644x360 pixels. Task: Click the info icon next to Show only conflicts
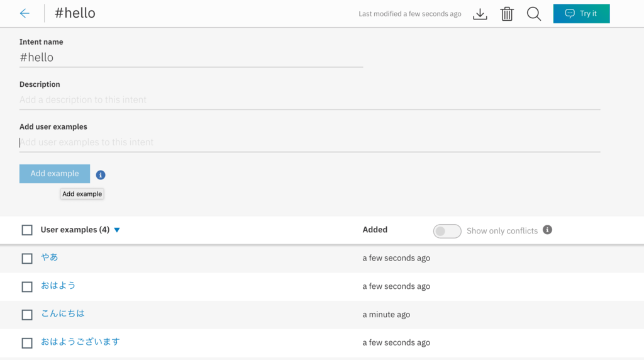(547, 230)
